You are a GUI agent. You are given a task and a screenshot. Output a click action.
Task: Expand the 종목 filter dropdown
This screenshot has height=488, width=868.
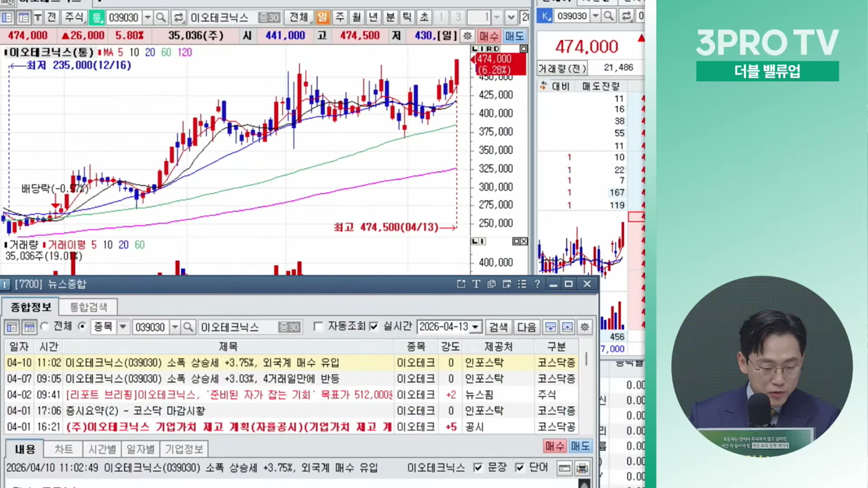click(123, 327)
